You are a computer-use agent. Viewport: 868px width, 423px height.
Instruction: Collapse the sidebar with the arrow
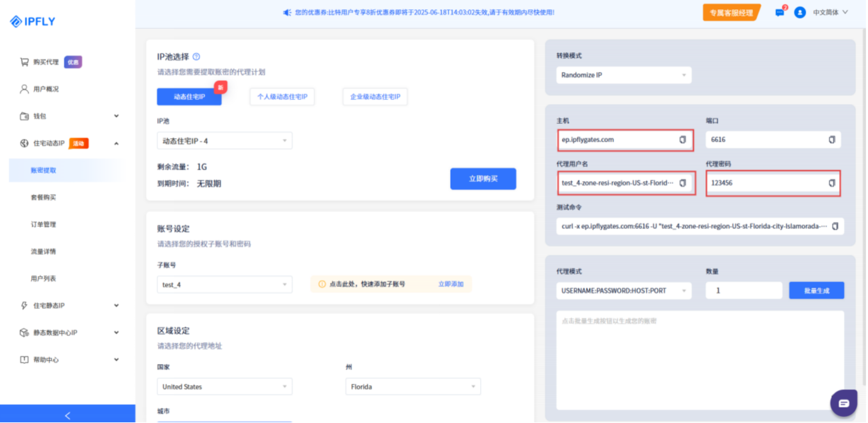point(68,416)
